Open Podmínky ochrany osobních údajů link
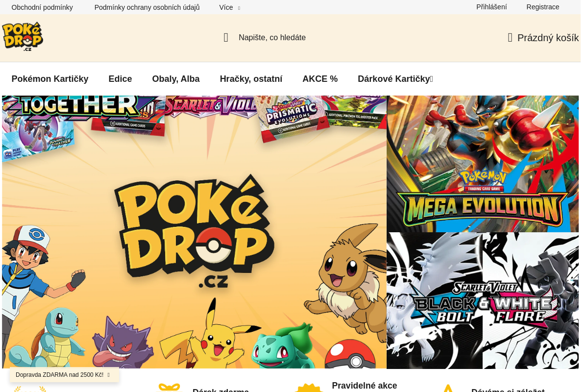 147,7
